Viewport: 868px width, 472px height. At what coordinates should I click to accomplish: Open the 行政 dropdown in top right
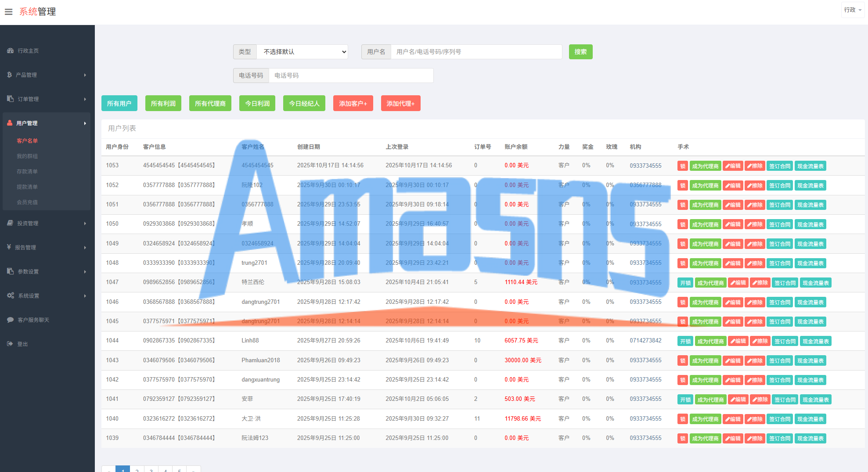852,10
